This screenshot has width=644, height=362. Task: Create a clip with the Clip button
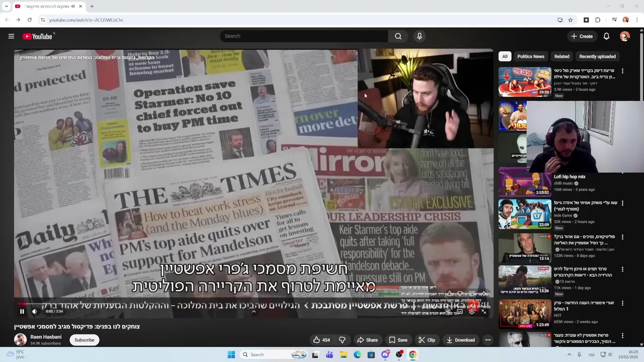point(427,340)
